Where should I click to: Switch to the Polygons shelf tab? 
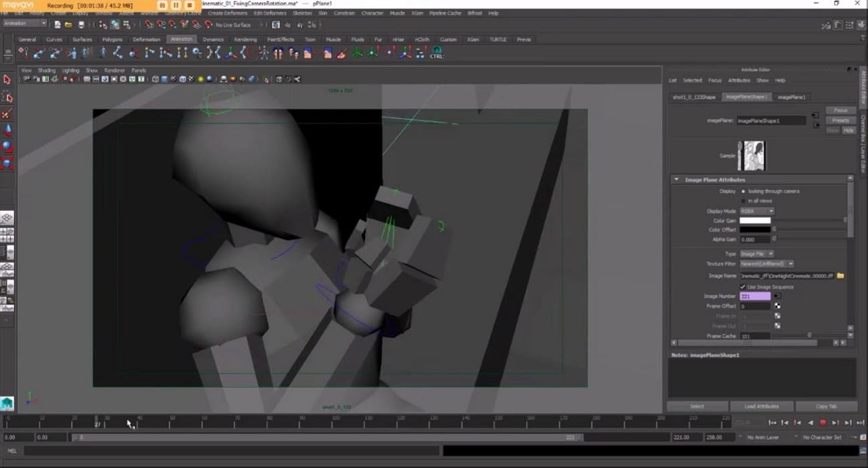click(112, 39)
